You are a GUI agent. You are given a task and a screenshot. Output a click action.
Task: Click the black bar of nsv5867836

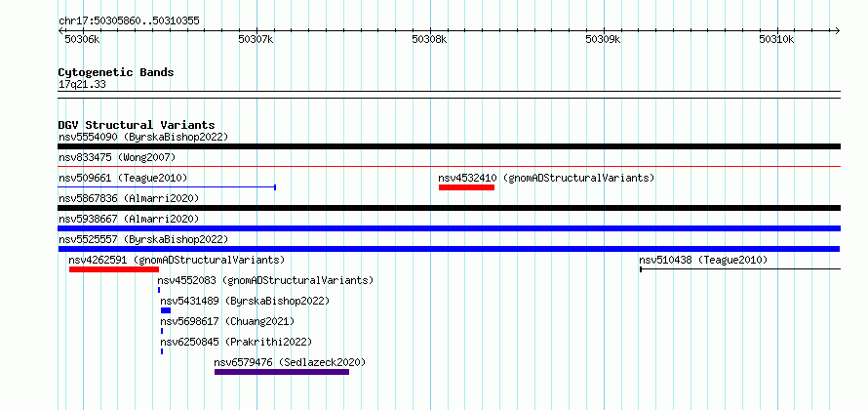[x=449, y=208]
